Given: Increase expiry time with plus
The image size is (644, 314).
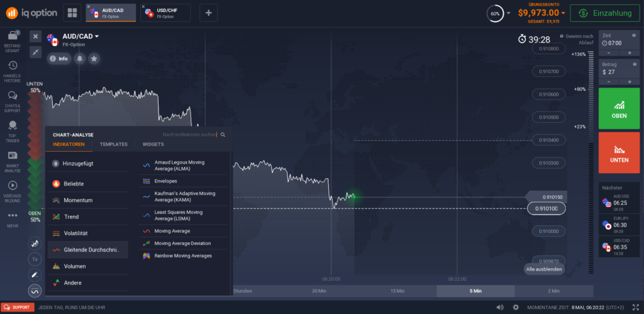Looking at the screenshot, I should (x=630, y=53).
